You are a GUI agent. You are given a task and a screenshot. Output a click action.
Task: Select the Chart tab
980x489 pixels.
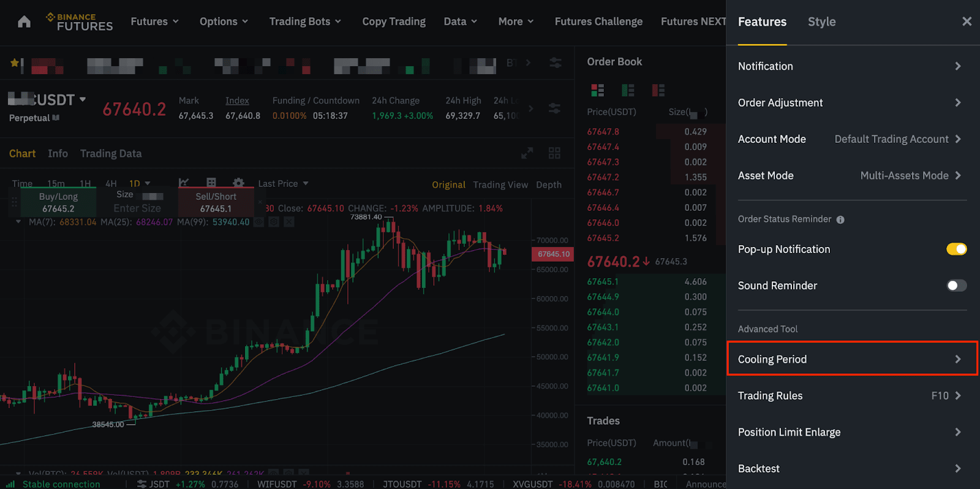(x=22, y=153)
